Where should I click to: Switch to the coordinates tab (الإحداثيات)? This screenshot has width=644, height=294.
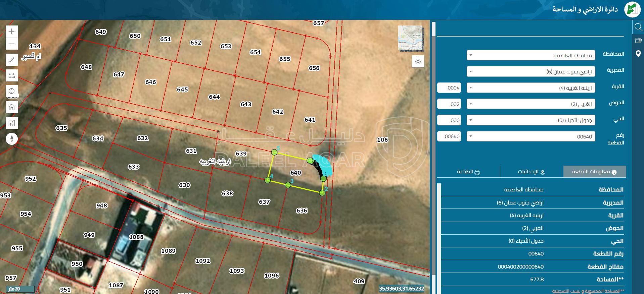click(x=531, y=172)
